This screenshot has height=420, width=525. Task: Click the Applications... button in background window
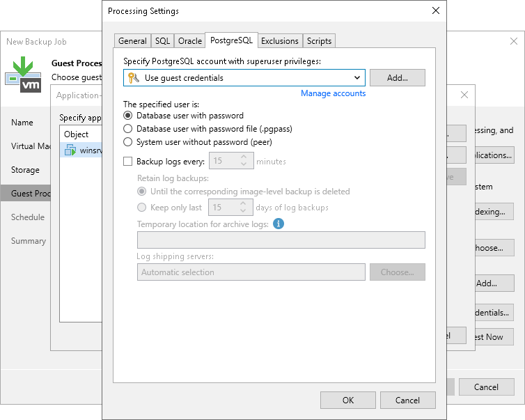click(x=494, y=155)
